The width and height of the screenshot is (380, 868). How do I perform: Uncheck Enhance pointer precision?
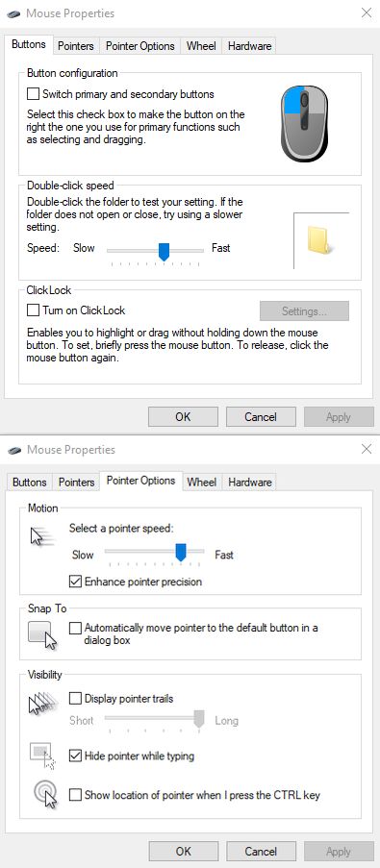75,582
